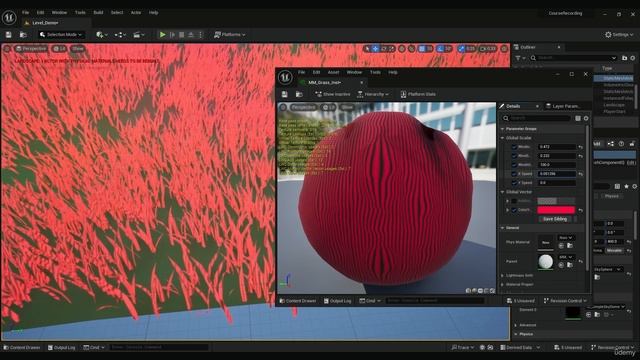Open the quick add content menu in main toolbar

[x=102, y=35]
